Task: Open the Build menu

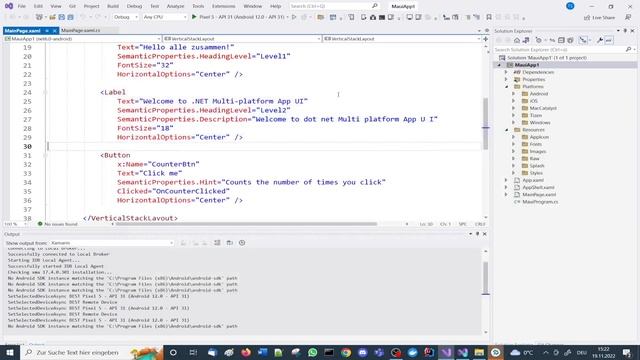Action: (x=113, y=6)
